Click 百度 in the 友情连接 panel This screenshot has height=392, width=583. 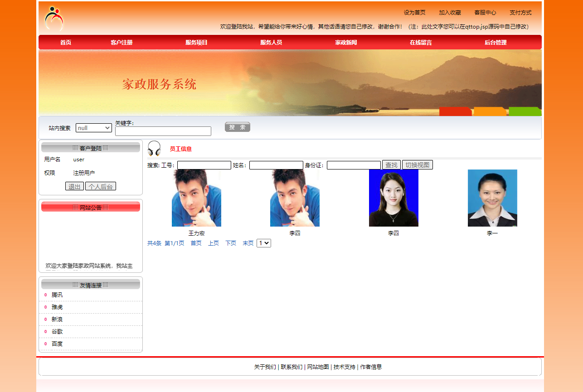tap(57, 344)
